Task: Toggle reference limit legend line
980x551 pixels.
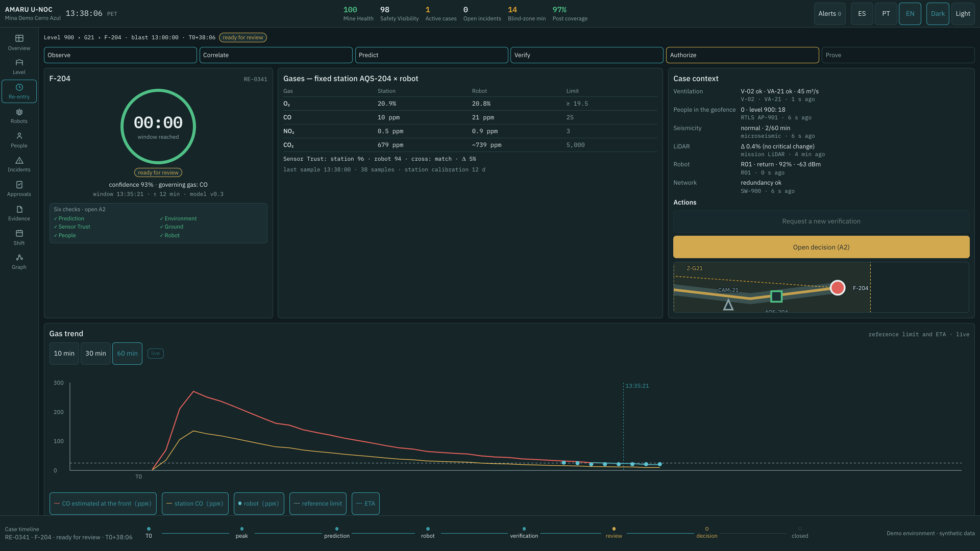Action: pos(318,504)
